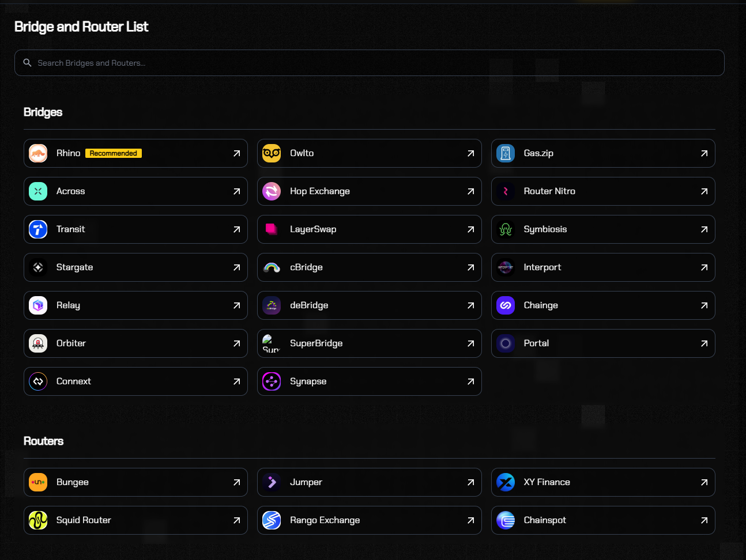Open the Stargate bridge link

click(x=135, y=267)
